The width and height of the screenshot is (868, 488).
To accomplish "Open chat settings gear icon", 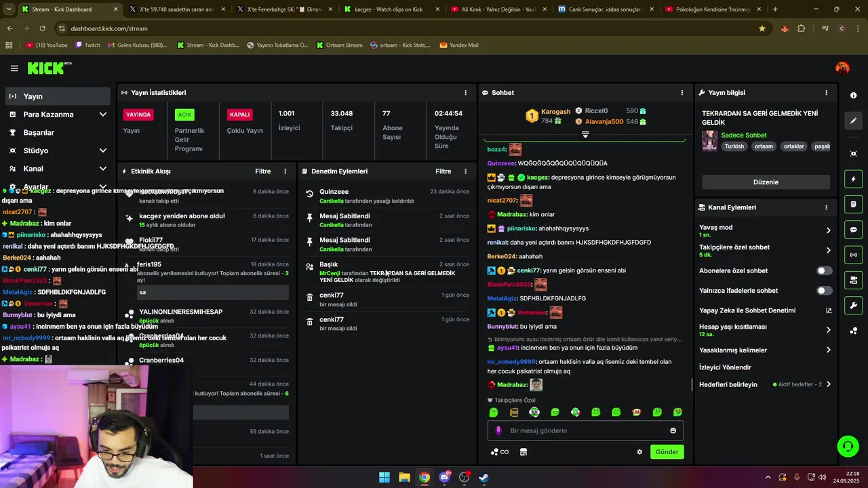I will coord(639,452).
